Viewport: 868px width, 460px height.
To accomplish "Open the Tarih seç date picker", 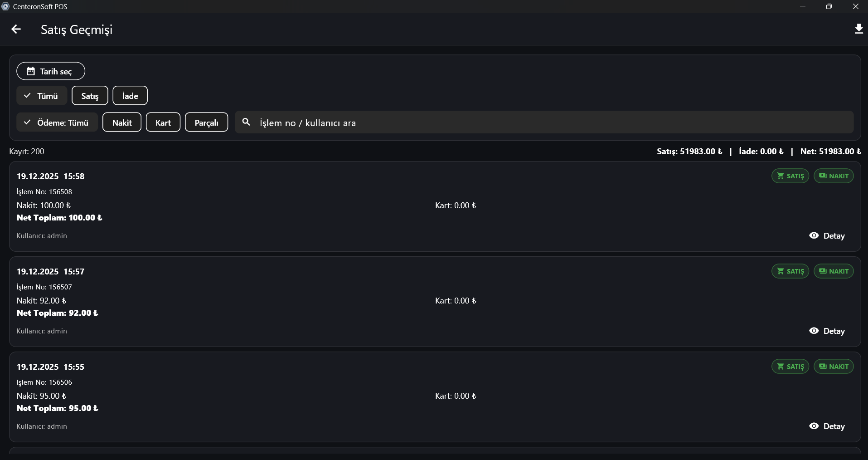I will click(x=51, y=71).
